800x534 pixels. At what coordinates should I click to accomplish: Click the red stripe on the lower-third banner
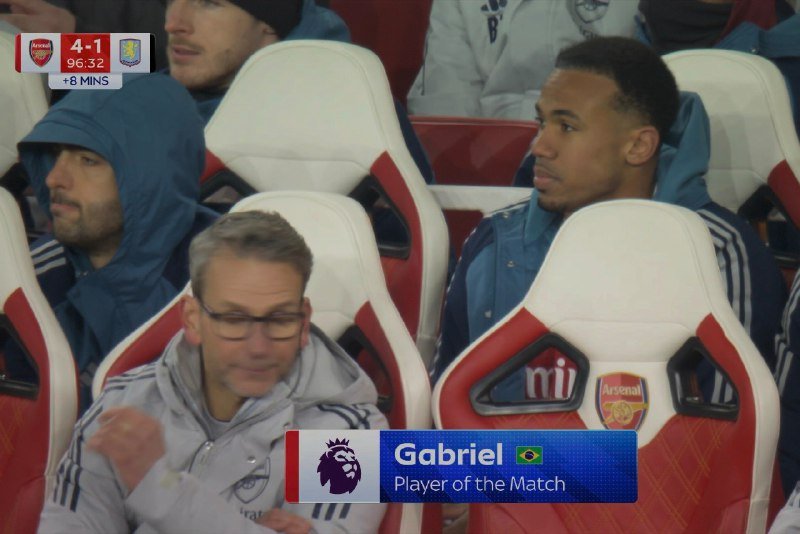[292, 466]
